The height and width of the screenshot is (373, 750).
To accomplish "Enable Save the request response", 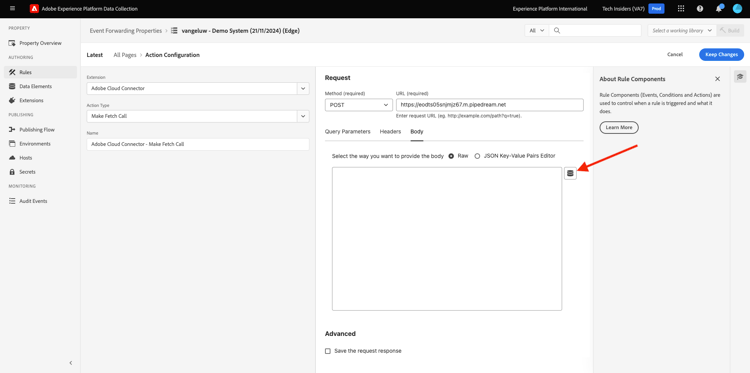I will [328, 351].
